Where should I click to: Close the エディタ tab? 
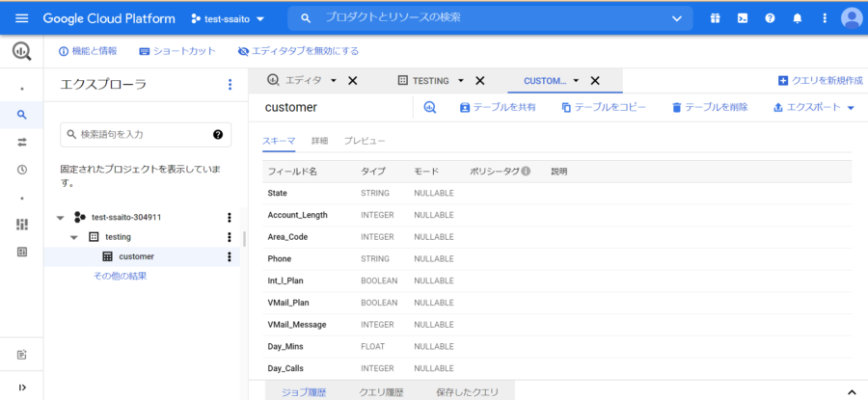353,81
